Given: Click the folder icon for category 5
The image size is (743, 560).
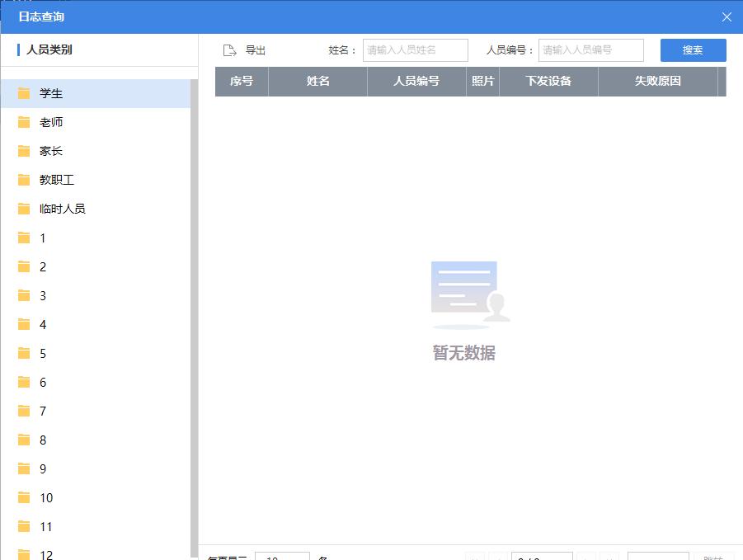Looking at the screenshot, I should point(24,353).
